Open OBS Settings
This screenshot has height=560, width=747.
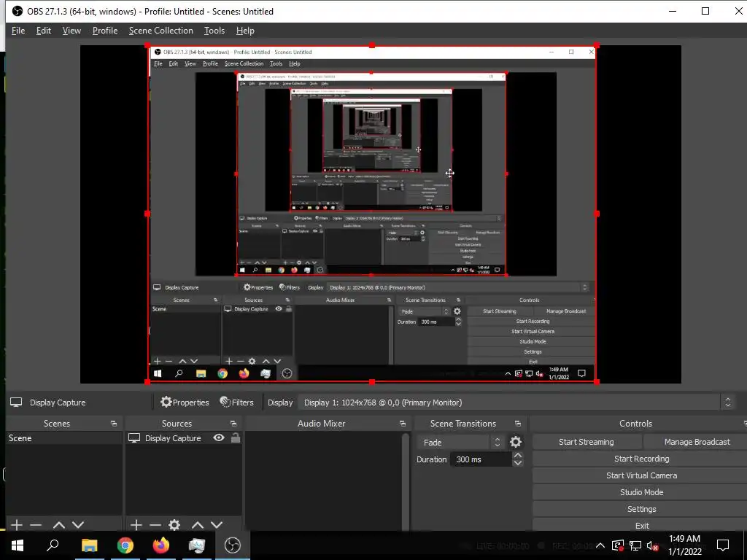click(640, 509)
